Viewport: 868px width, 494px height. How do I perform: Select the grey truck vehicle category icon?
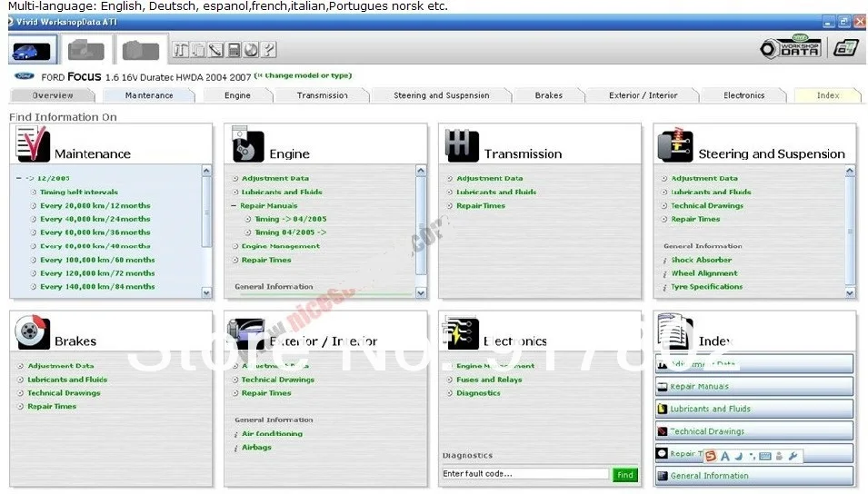[141, 50]
